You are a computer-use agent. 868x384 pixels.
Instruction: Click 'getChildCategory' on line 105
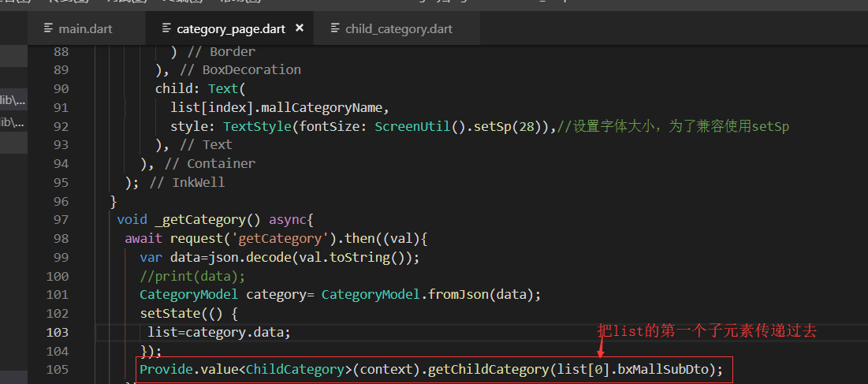pos(490,370)
